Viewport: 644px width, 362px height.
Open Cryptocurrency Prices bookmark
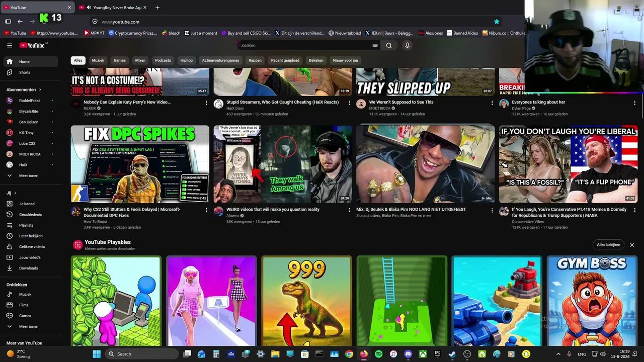pos(132,33)
